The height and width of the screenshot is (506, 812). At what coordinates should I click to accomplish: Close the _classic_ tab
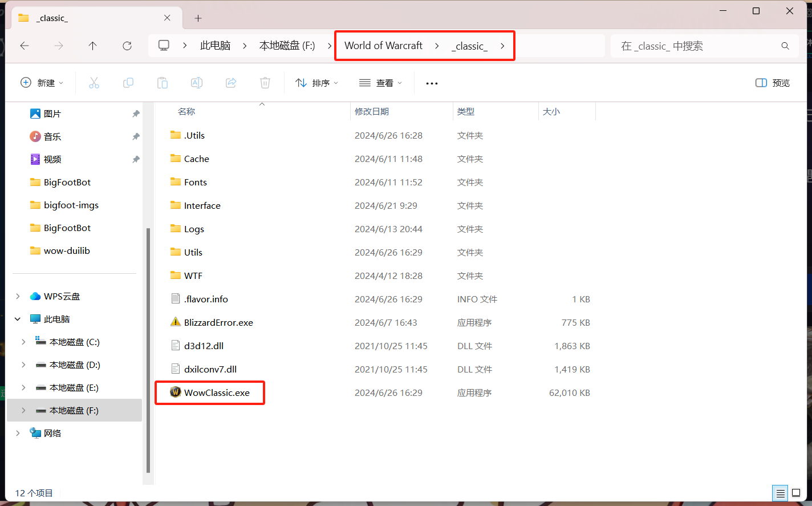point(167,18)
